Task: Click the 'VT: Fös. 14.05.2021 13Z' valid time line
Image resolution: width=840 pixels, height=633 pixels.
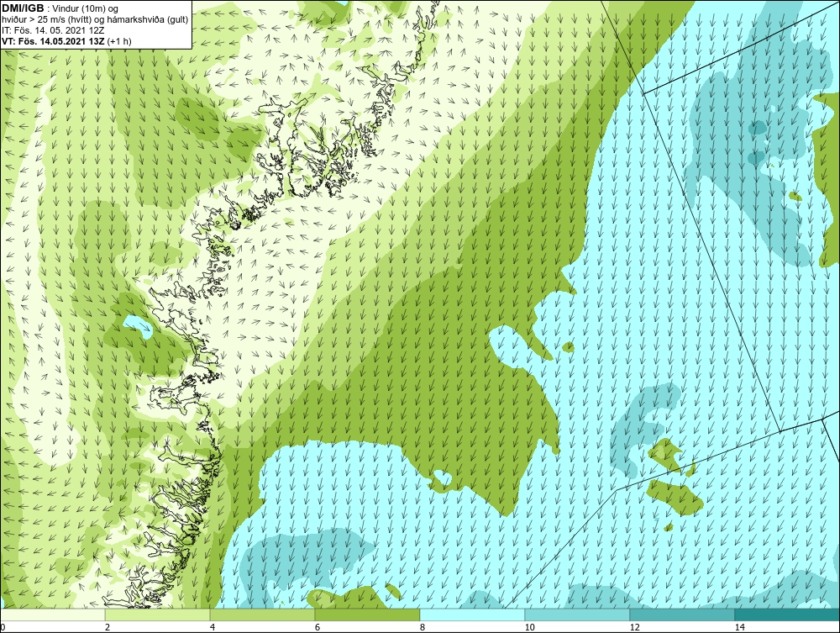Action: (x=66, y=40)
